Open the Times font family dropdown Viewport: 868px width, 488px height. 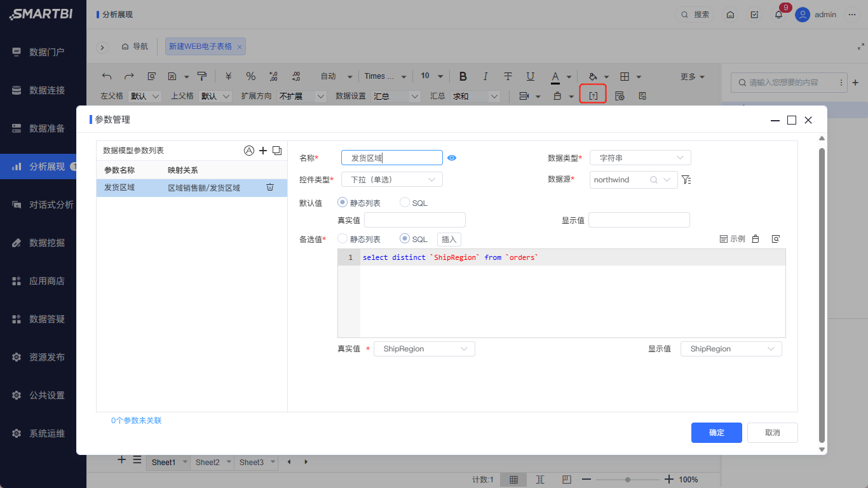tap(387, 76)
